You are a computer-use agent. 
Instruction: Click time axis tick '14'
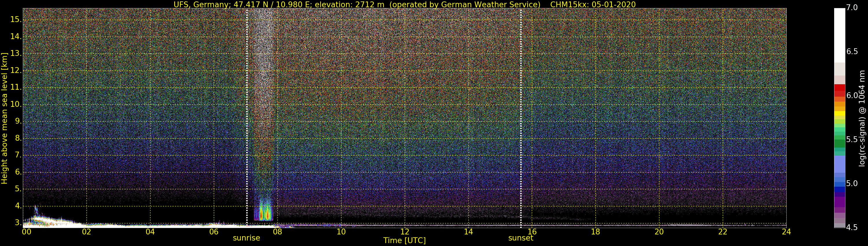pos(468,232)
